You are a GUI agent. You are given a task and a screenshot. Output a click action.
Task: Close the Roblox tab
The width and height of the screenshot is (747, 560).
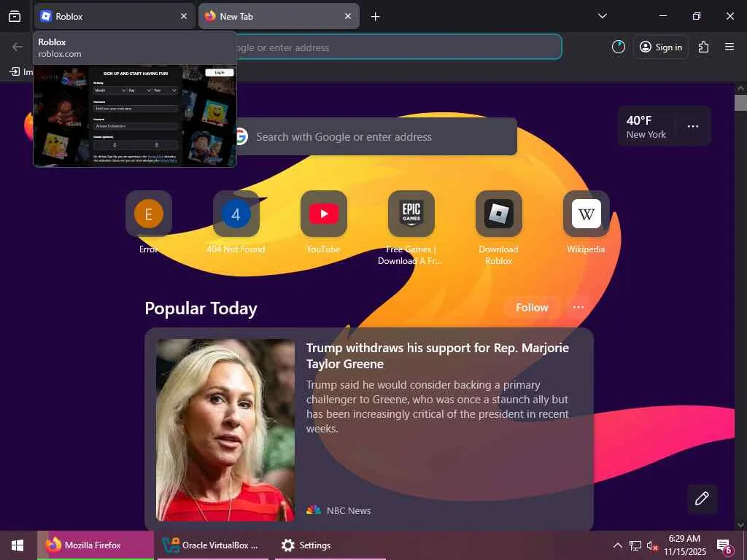[184, 16]
